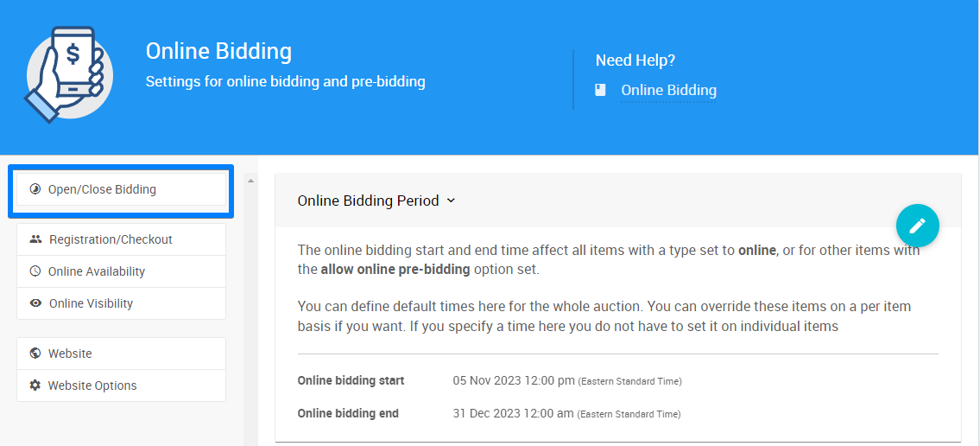Click the online bidding start date value
This screenshot has width=980, height=446.
(514, 380)
